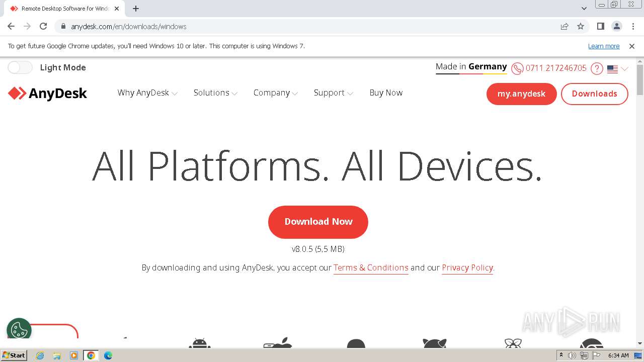Launch Microsoft Edge from taskbar
644x362 pixels.
108,355
